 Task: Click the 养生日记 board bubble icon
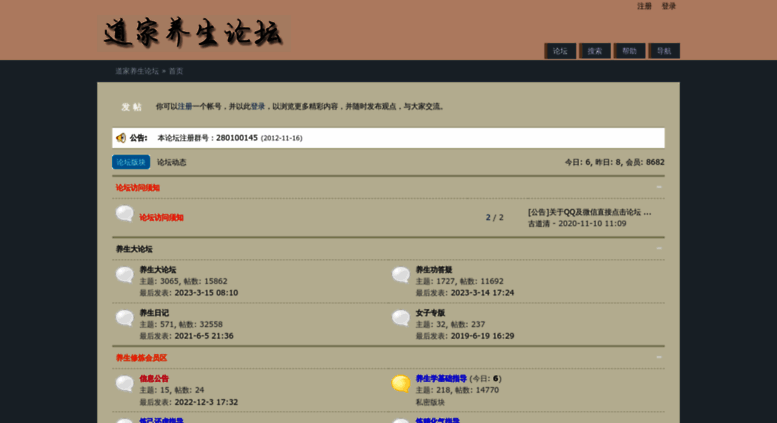click(x=124, y=318)
